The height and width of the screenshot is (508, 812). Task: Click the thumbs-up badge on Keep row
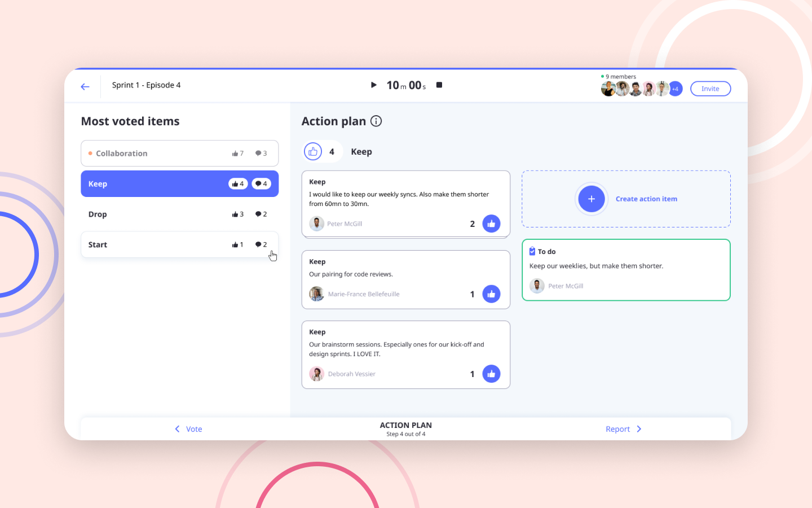point(238,183)
